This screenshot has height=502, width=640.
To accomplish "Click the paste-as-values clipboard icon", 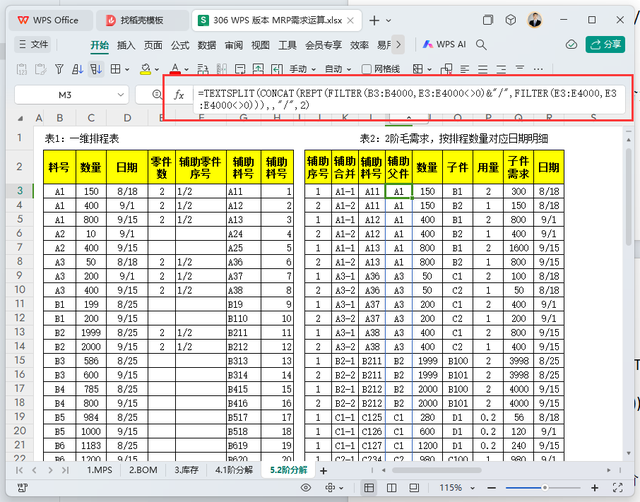I will (22, 69).
